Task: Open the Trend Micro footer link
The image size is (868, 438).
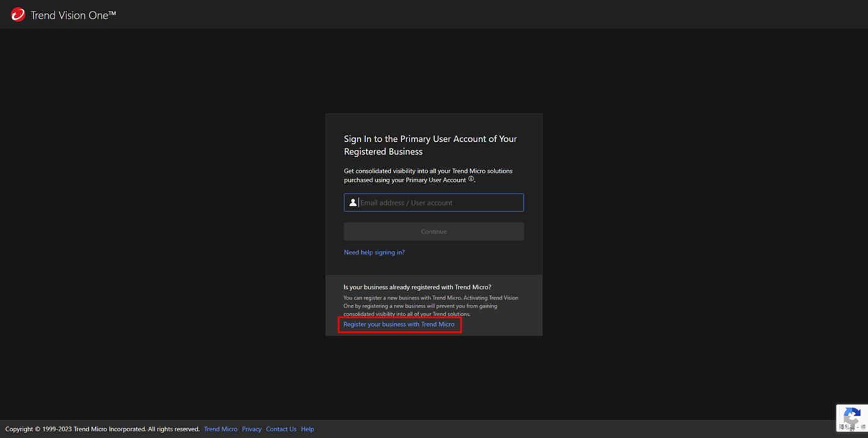Action: [x=221, y=429]
